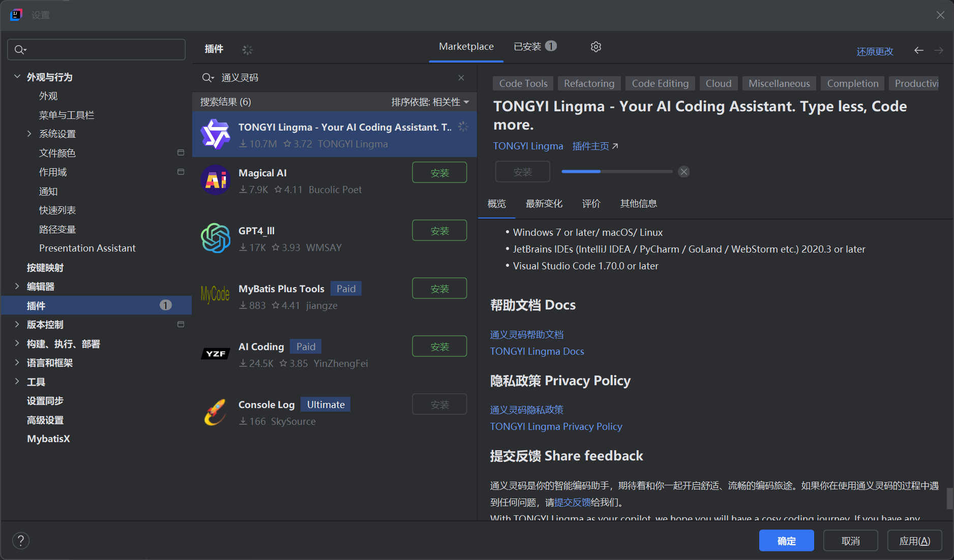
Task: Click the 提交反馈 link
Action: [572, 503]
